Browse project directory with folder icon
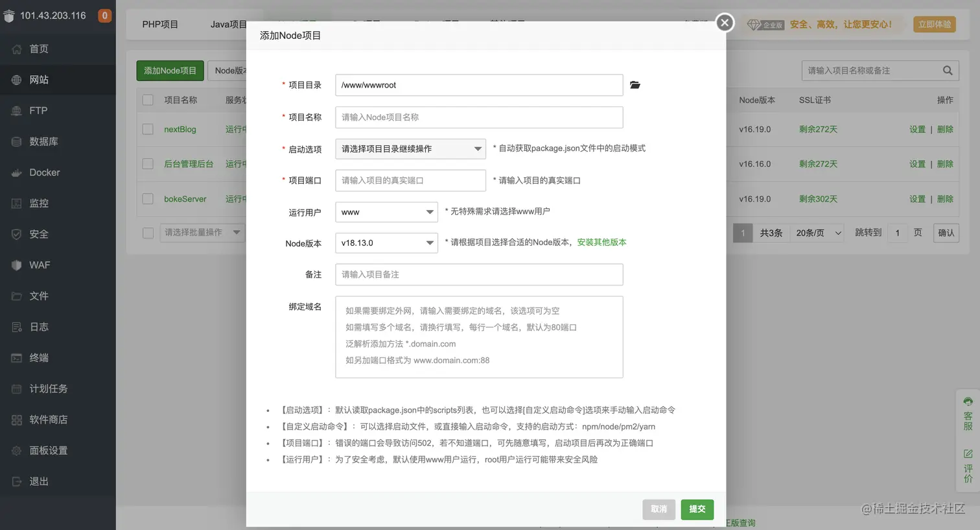The height and width of the screenshot is (530, 980). click(x=635, y=85)
